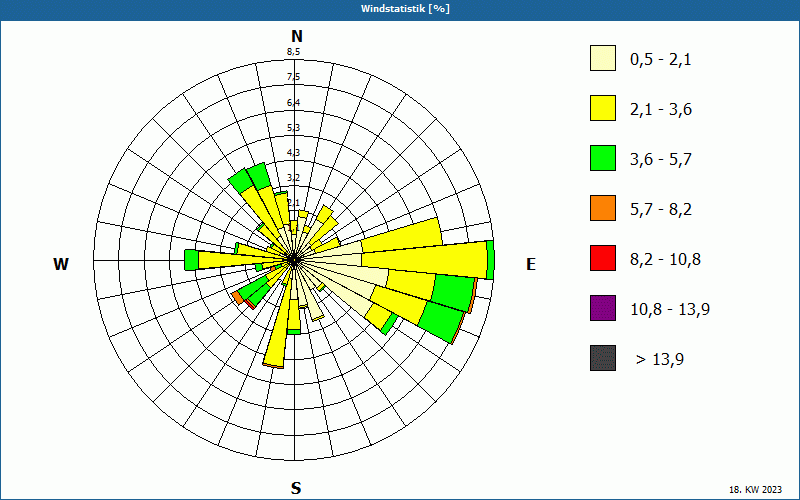Click the orange 5,7 - 8,2 legend swatch

click(x=603, y=208)
